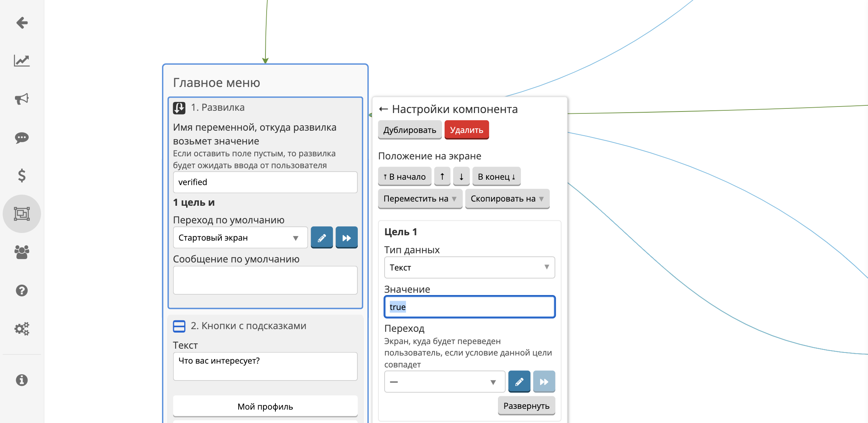
Task: Open the goal Переход screen dropdown
Action: tap(445, 382)
